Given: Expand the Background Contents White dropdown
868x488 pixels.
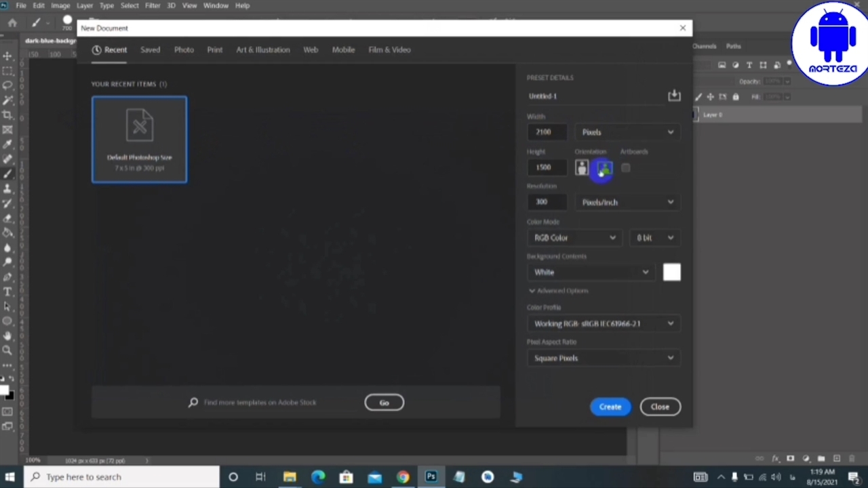Looking at the screenshot, I should (591, 272).
